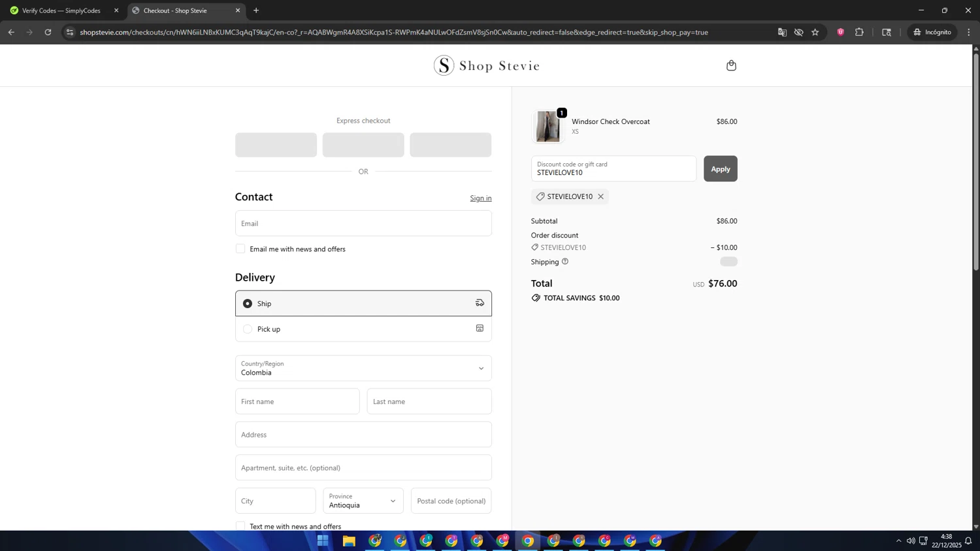Open the Extensions puzzle icon
Image resolution: width=980 pixels, height=551 pixels.
859,32
